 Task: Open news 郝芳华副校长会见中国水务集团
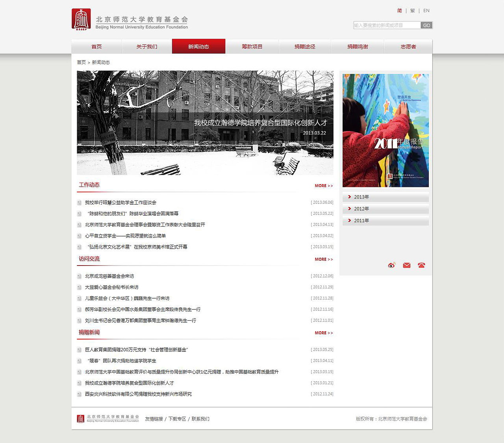coord(143,309)
